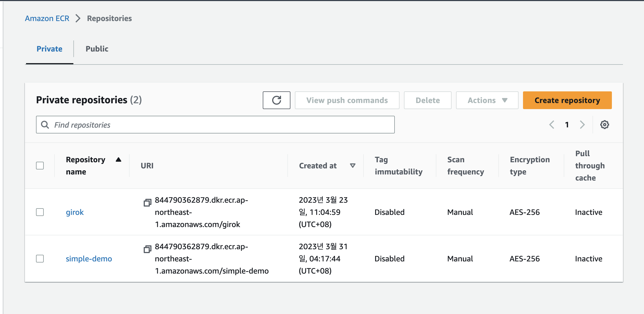Click the breadcrumb separator chevron

coord(78,19)
